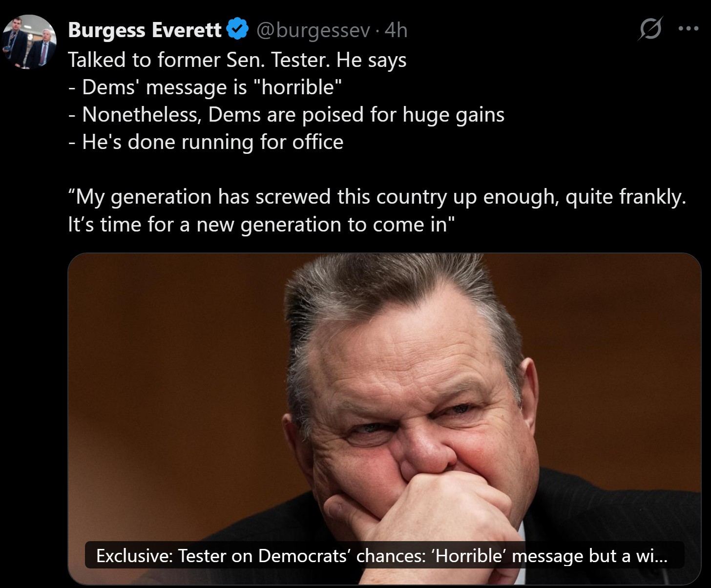Click the Burgess Everett display name
The image size is (711, 588).
pyautogui.click(x=145, y=30)
